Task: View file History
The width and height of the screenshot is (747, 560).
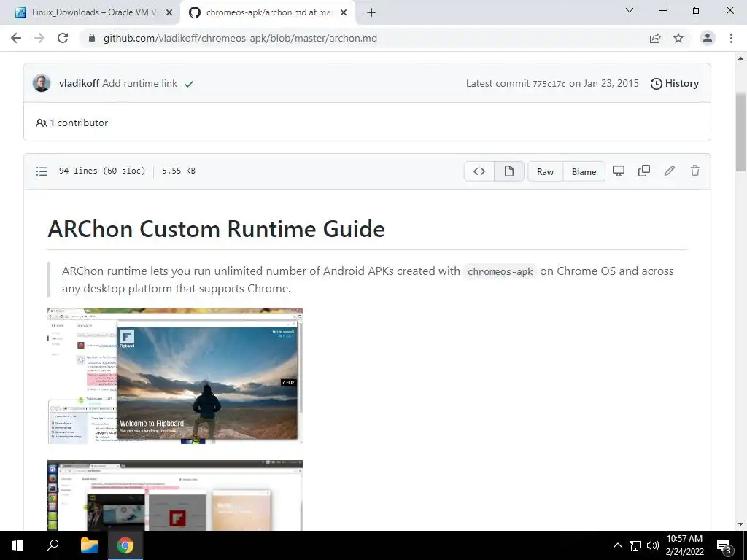Action: point(675,83)
